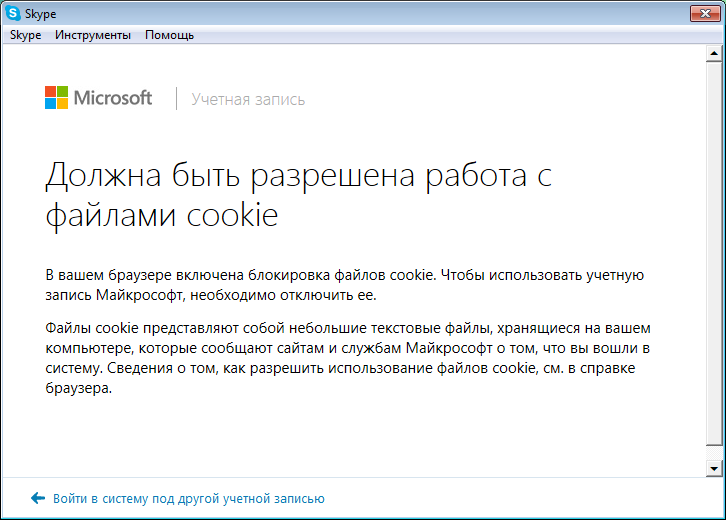Click the Учетная запись header text
726x520 pixels.
point(248,99)
